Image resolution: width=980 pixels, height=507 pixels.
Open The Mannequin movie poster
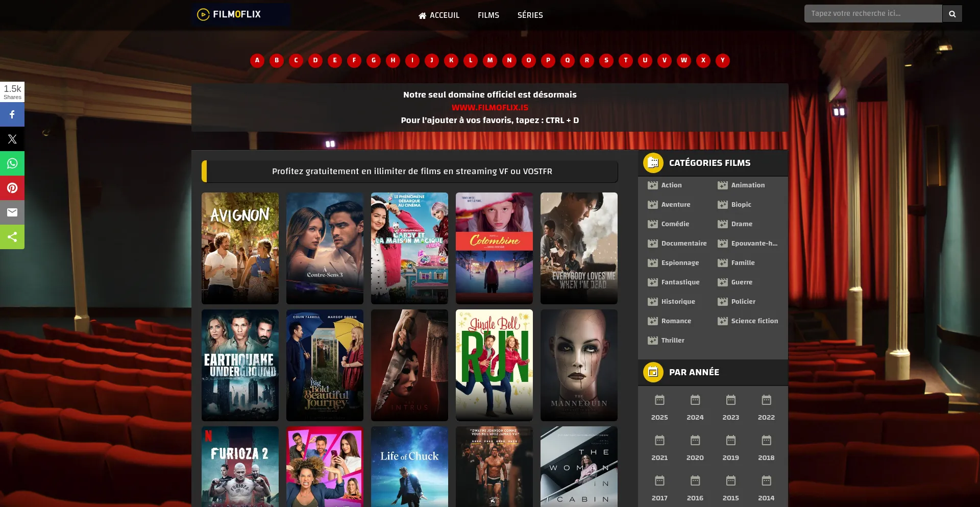click(x=579, y=365)
